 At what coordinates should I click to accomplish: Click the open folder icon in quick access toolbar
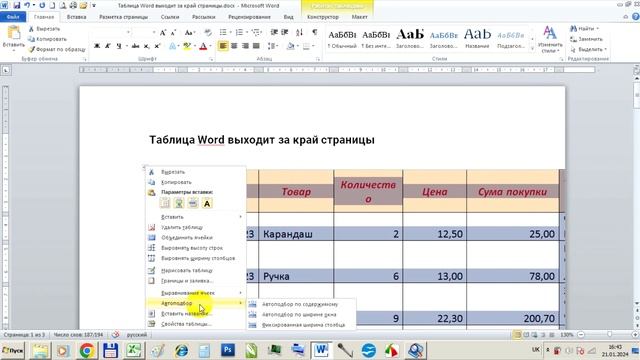tap(83, 6)
